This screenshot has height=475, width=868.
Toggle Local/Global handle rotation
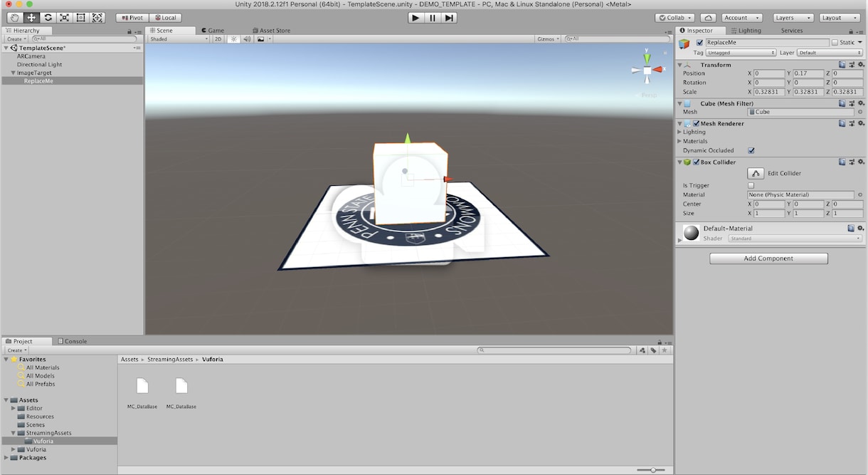(x=165, y=18)
